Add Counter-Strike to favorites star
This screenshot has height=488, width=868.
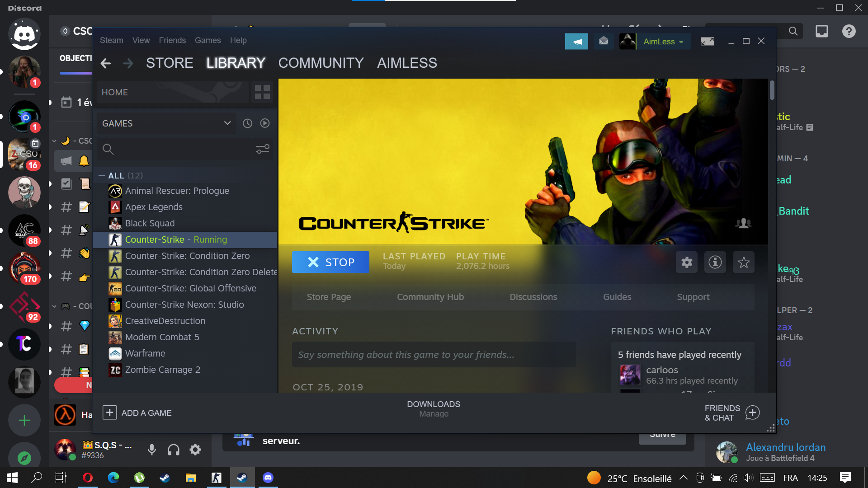(743, 262)
